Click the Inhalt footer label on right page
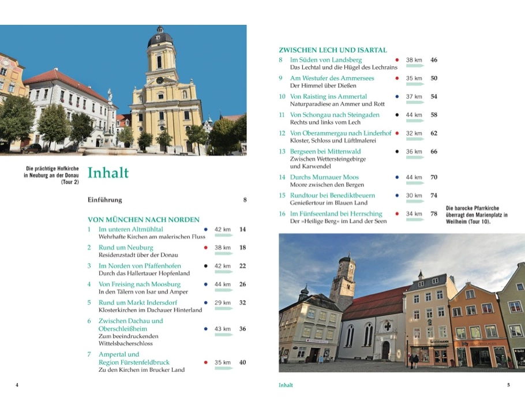The image size is (525, 420). coord(286,385)
